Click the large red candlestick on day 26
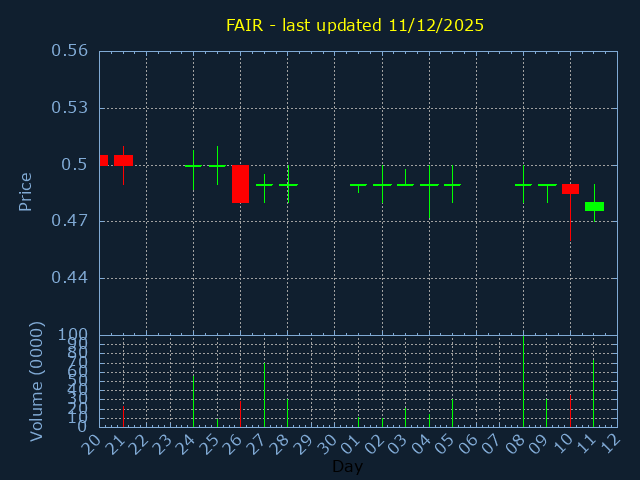Viewport: 640px width, 480px height. (x=241, y=184)
